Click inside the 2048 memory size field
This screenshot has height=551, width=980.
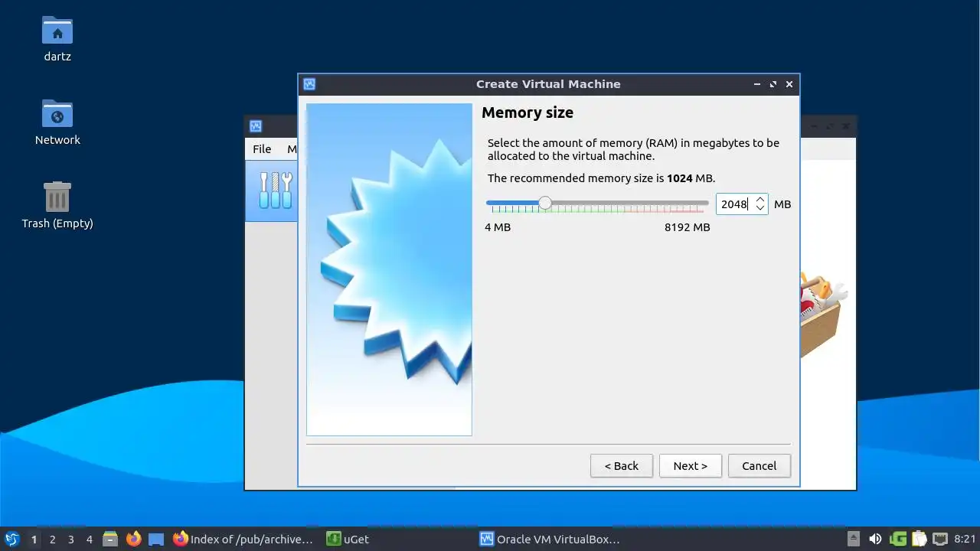[x=734, y=204]
